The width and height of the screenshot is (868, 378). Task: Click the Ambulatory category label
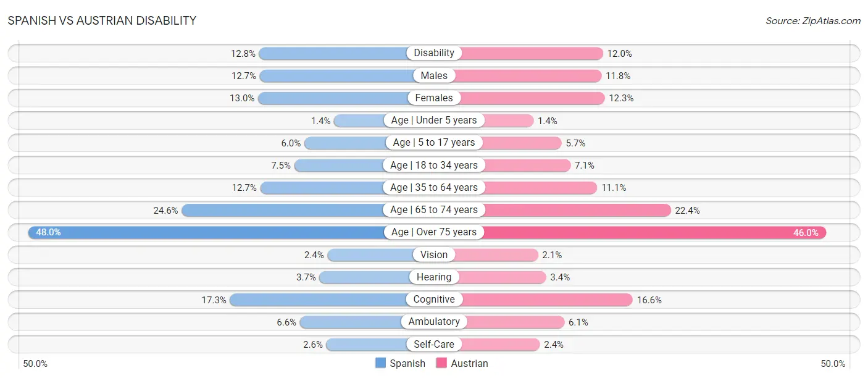point(434,322)
